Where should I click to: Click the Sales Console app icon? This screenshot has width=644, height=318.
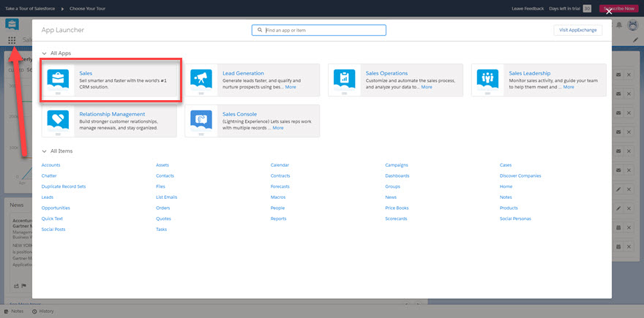[x=201, y=120]
